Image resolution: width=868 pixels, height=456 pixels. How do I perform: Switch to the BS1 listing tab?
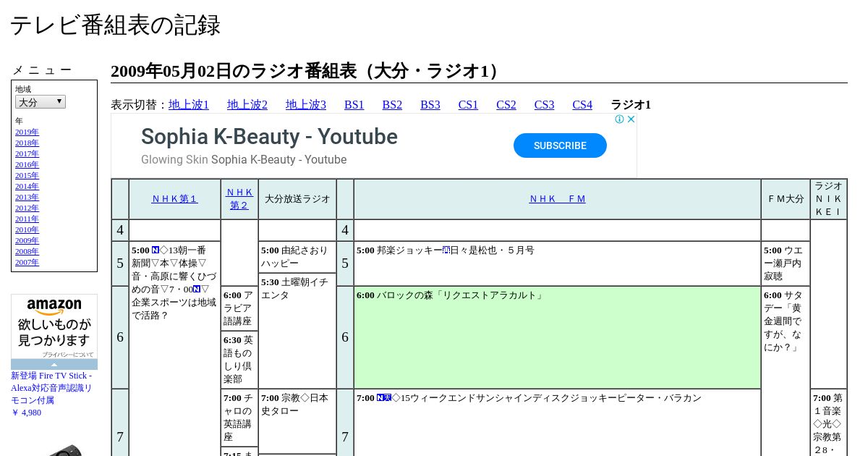pyautogui.click(x=354, y=105)
